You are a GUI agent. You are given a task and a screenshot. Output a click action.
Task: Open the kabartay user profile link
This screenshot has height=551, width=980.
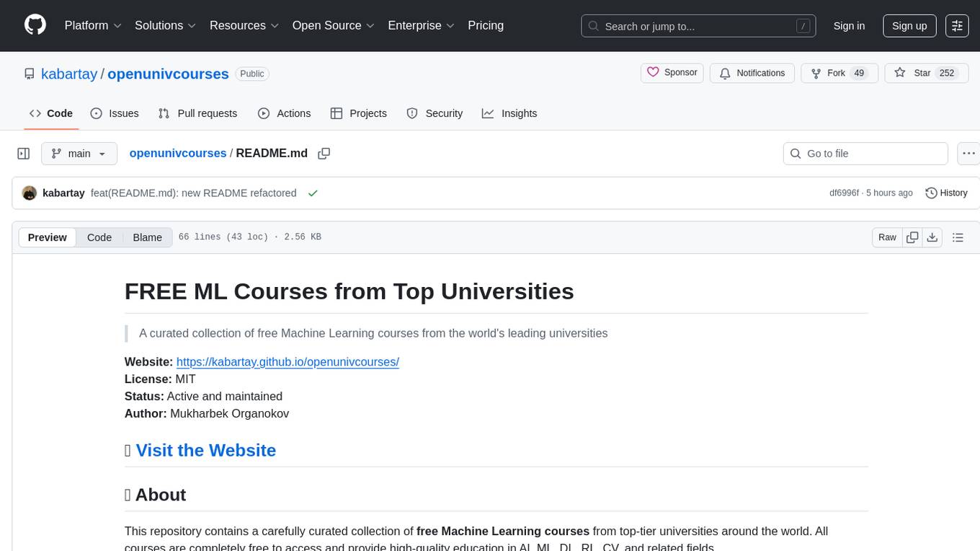pos(69,74)
